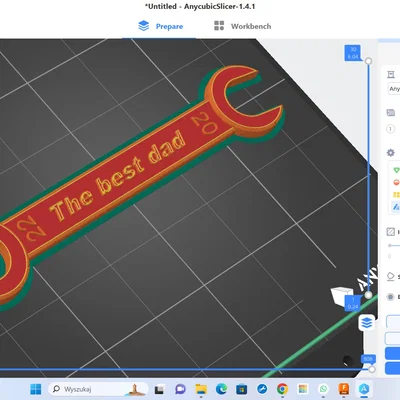Image resolution: width=400 pixels, height=400 pixels.
Task: Click the infill density slider handle
Action: (x=390, y=245)
